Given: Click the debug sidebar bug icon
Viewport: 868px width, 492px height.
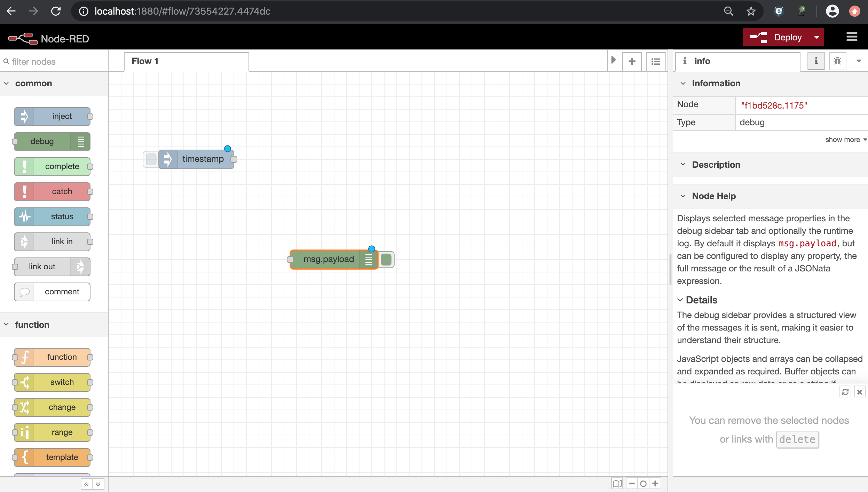Looking at the screenshot, I should click(x=837, y=61).
